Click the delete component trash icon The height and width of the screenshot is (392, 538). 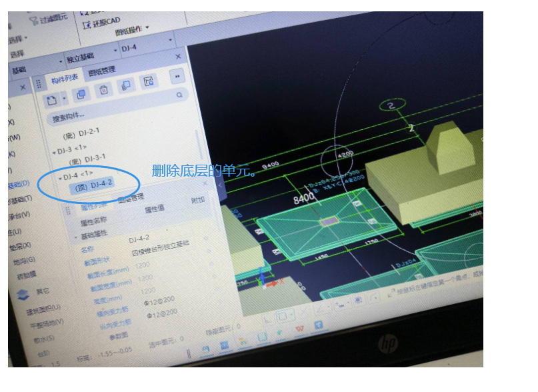pyautogui.click(x=103, y=90)
